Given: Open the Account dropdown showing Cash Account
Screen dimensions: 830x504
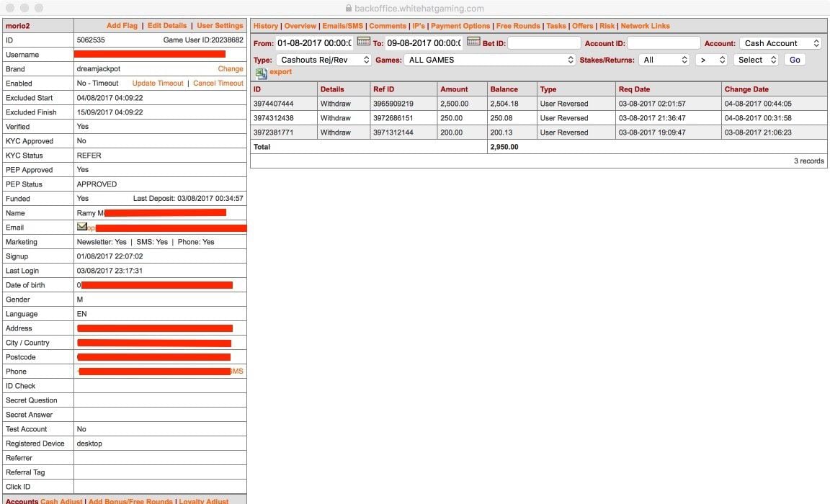Looking at the screenshot, I should [781, 43].
